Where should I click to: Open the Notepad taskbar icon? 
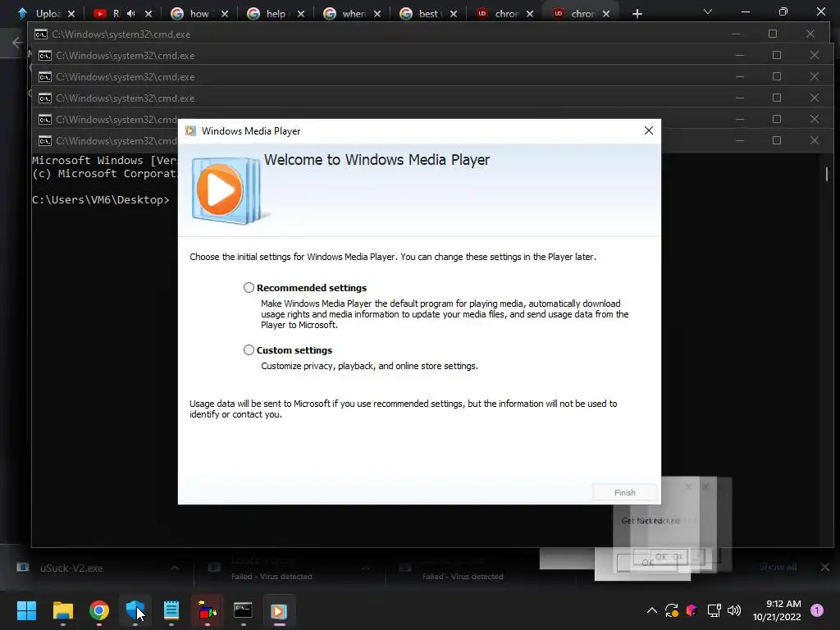[171, 610]
